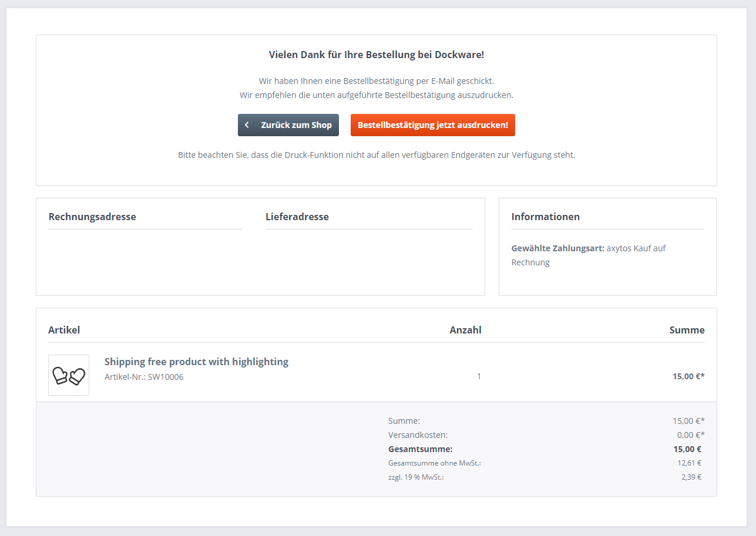Click the Informationen heading
This screenshot has height=536, width=756.
click(x=546, y=217)
